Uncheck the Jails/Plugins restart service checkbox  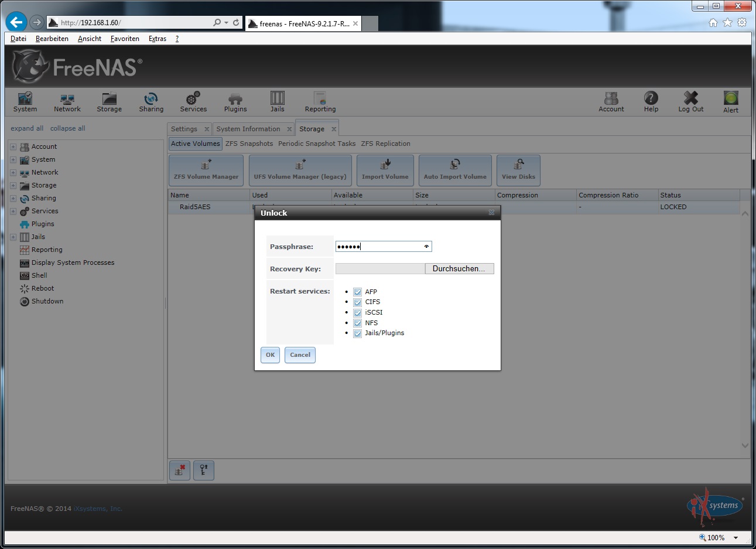(x=357, y=333)
